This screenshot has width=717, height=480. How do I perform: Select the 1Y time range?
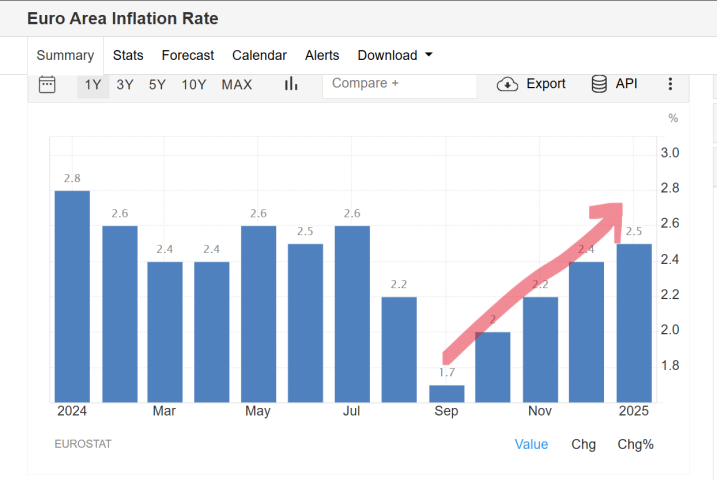tap(93, 84)
